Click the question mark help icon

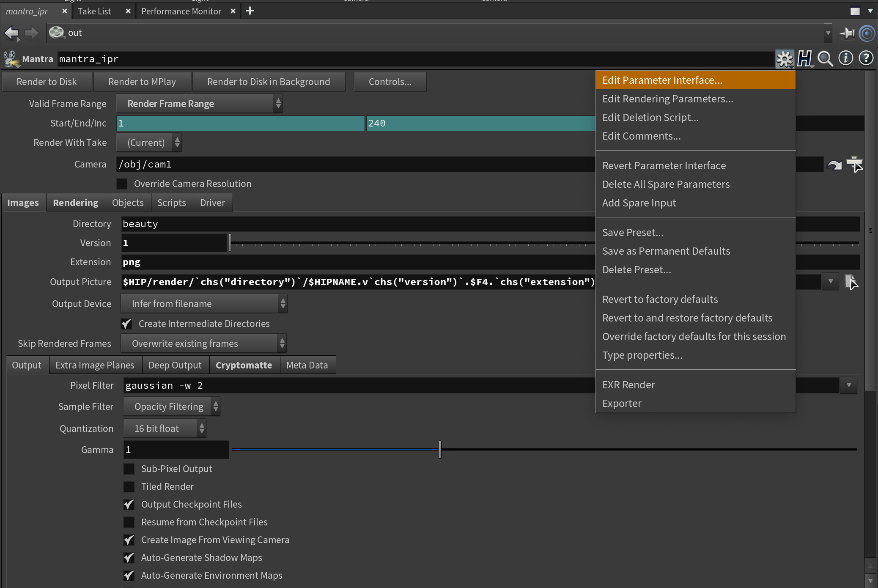[x=866, y=58]
